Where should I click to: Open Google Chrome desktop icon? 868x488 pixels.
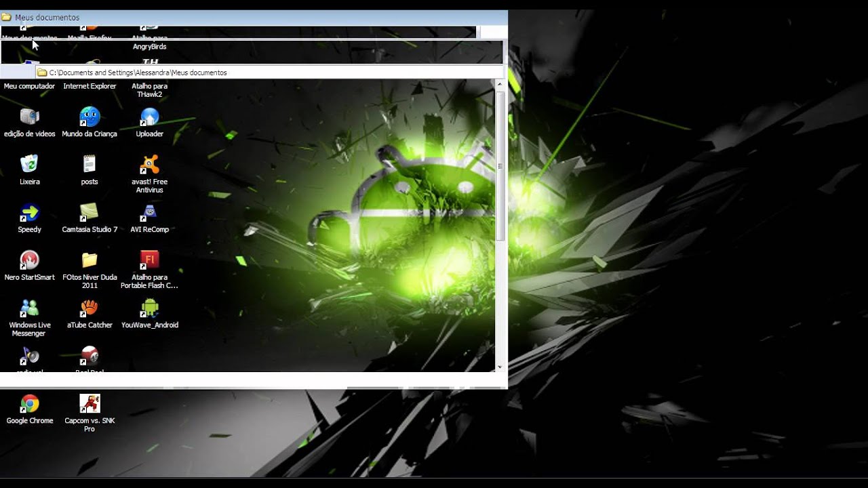coord(29,404)
